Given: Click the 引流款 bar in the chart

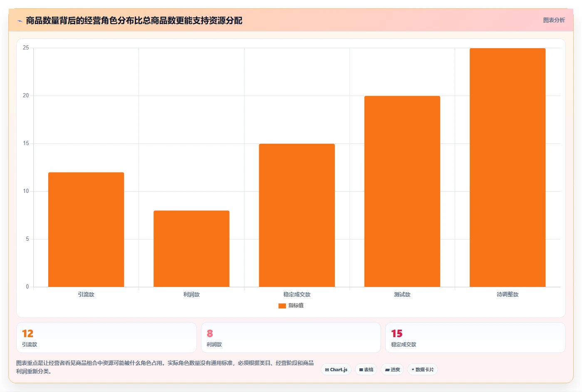Looking at the screenshot, I should click(x=86, y=229).
